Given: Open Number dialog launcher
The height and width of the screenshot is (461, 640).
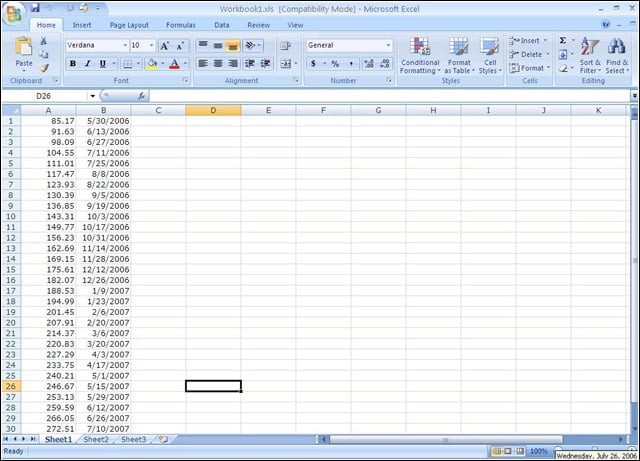Looking at the screenshot, I should point(389,80).
